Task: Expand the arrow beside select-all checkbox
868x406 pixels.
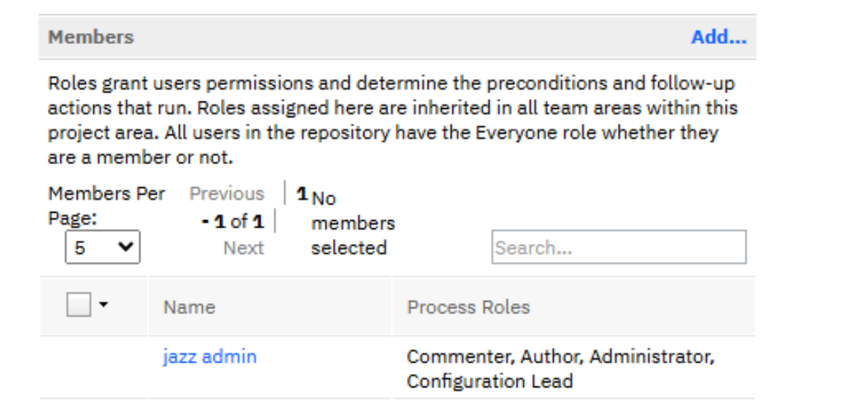Action: [104, 304]
